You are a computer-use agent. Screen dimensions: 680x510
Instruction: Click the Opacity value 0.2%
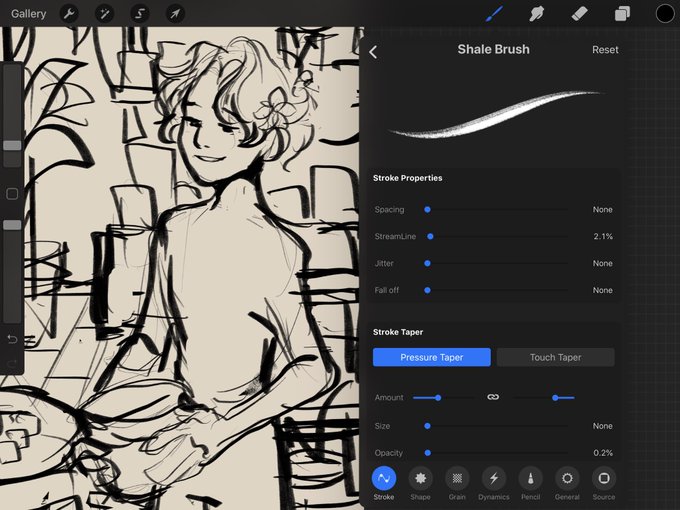click(x=603, y=453)
